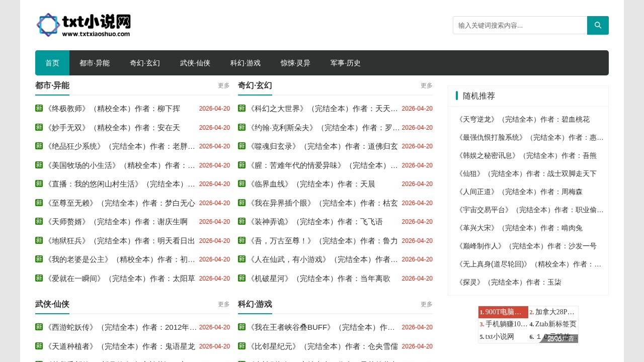The width and height of the screenshot is (644, 362).
Task: Click the 新 badge beside 《西游蛇妖传》
Action: click(39, 327)
